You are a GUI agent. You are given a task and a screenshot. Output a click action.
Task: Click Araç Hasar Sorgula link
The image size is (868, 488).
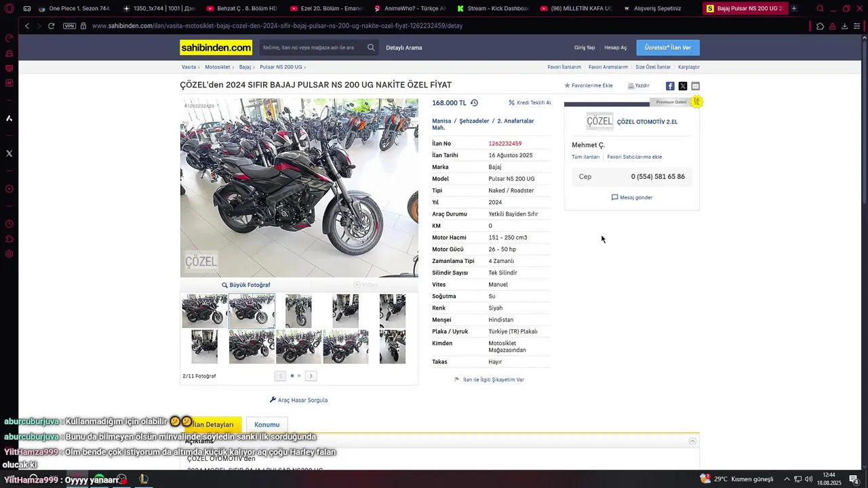tap(299, 400)
